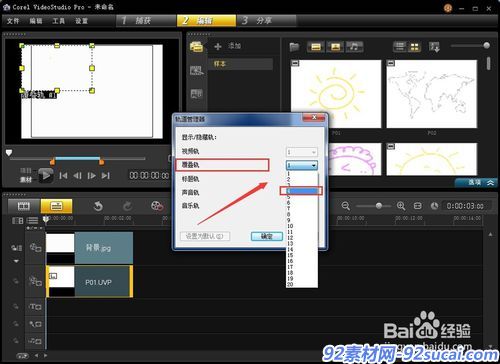Switch library to thumbnail view

pyautogui.click(x=414, y=47)
